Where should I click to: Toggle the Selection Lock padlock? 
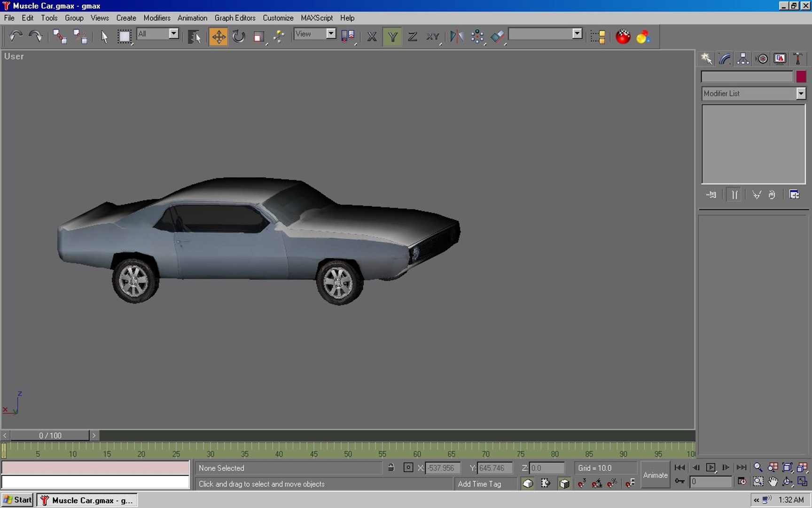pyautogui.click(x=390, y=468)
